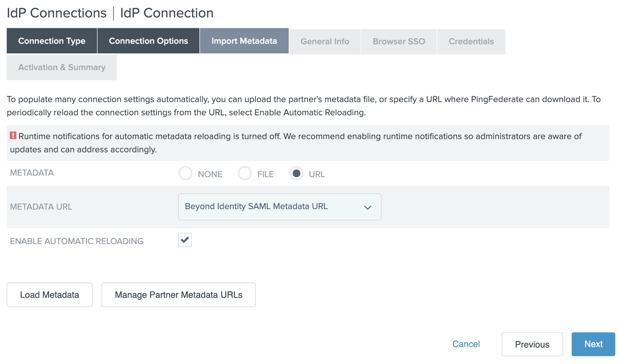
Task: Click the dropdown chevron arrow for Metadata URL
Action: 367,207
